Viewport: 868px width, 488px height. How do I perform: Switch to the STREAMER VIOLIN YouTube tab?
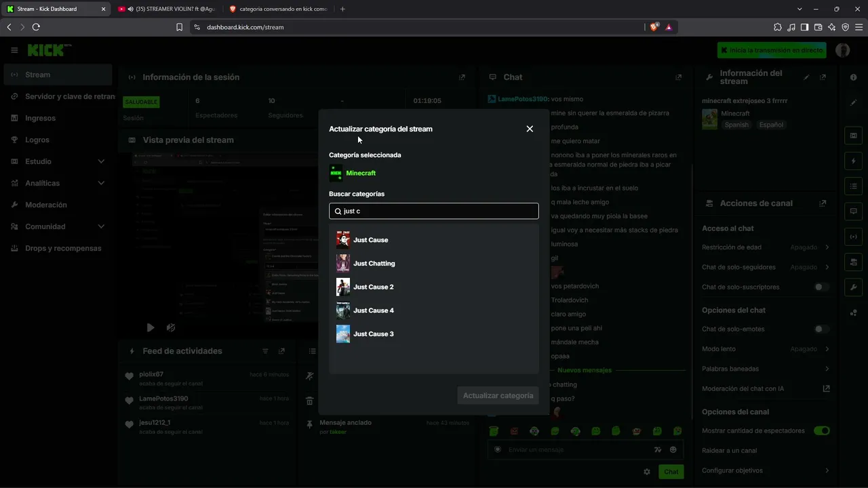pos(166,9)
